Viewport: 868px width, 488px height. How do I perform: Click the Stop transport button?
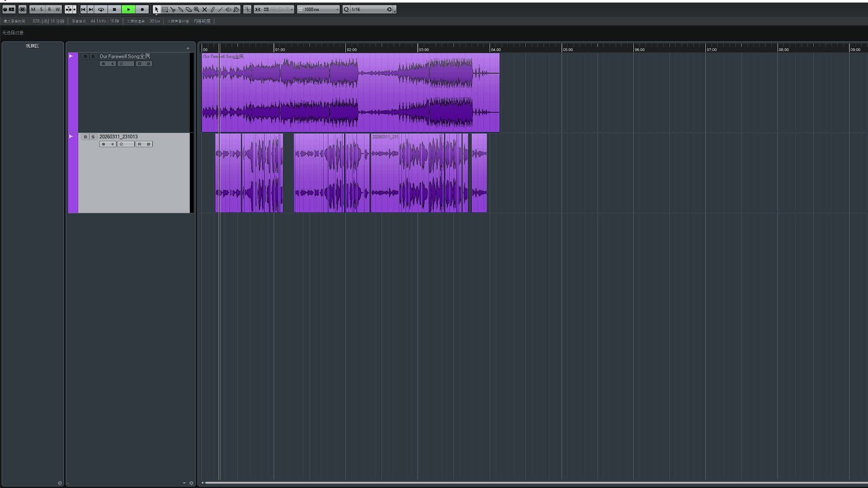114,9
